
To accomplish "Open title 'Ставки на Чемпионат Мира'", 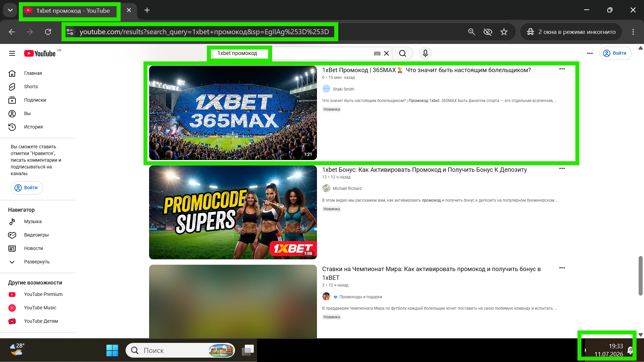I will click(431, 273).
